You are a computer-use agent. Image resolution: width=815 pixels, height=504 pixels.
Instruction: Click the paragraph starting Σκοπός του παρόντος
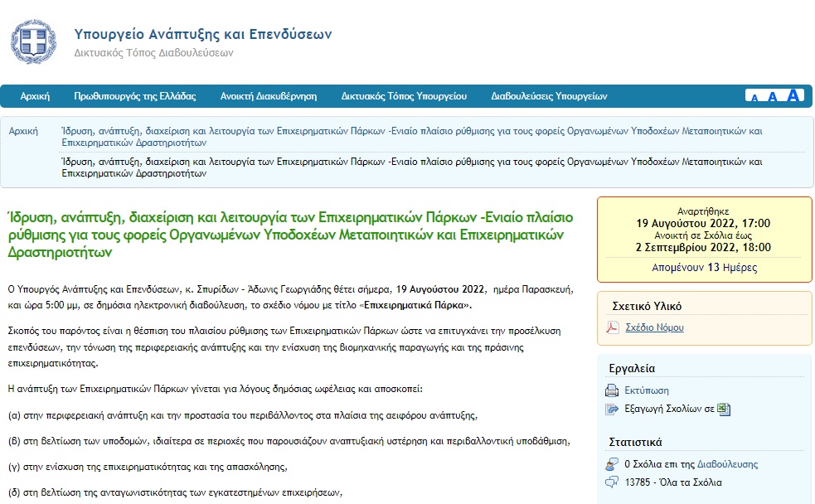pyautogui.click(x=284, y=347)
